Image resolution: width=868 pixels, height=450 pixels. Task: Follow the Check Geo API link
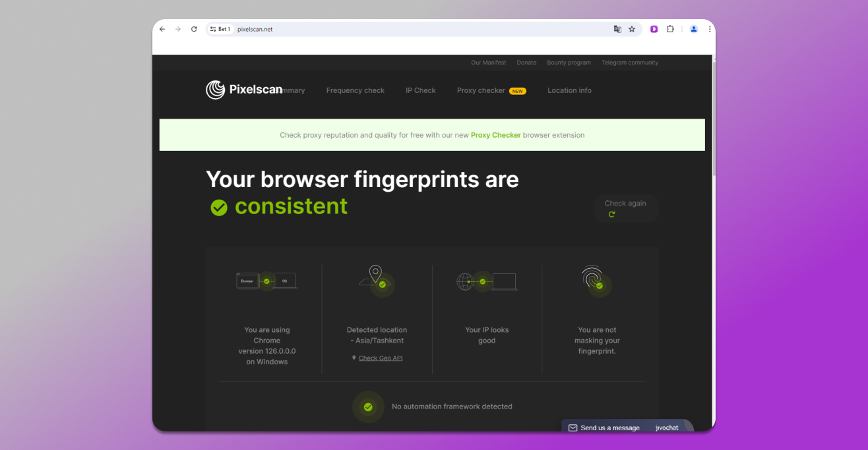[x=380, y=358]
